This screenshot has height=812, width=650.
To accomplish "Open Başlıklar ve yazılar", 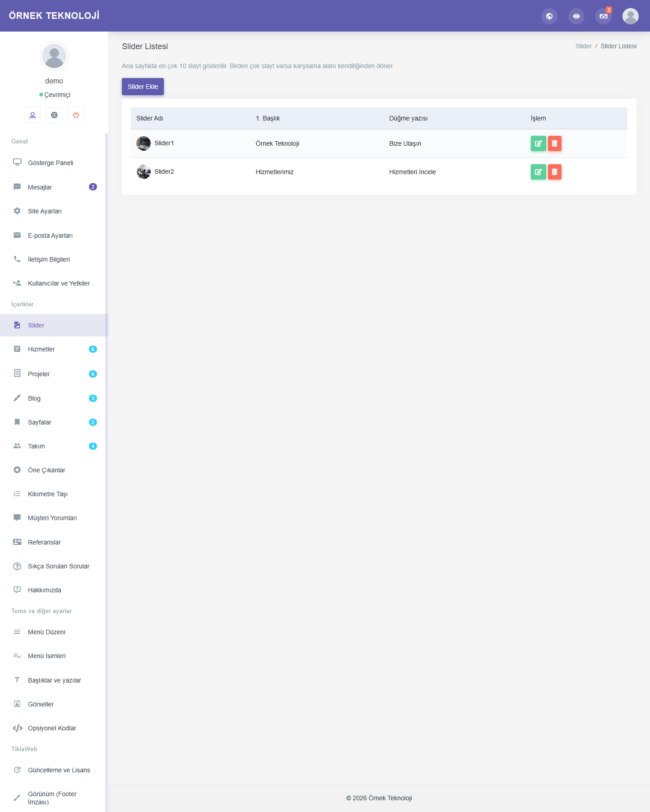I will pos(53,680).
